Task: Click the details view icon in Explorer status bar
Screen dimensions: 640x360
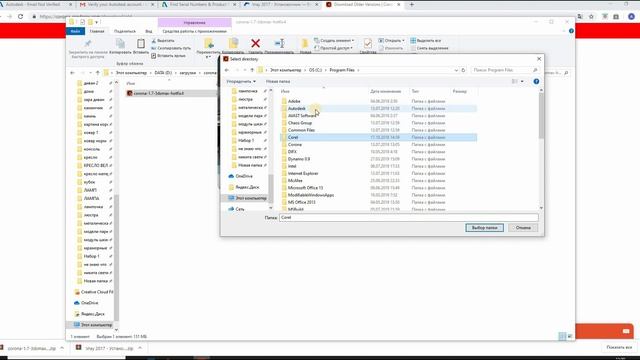Action: click(562, 336)
